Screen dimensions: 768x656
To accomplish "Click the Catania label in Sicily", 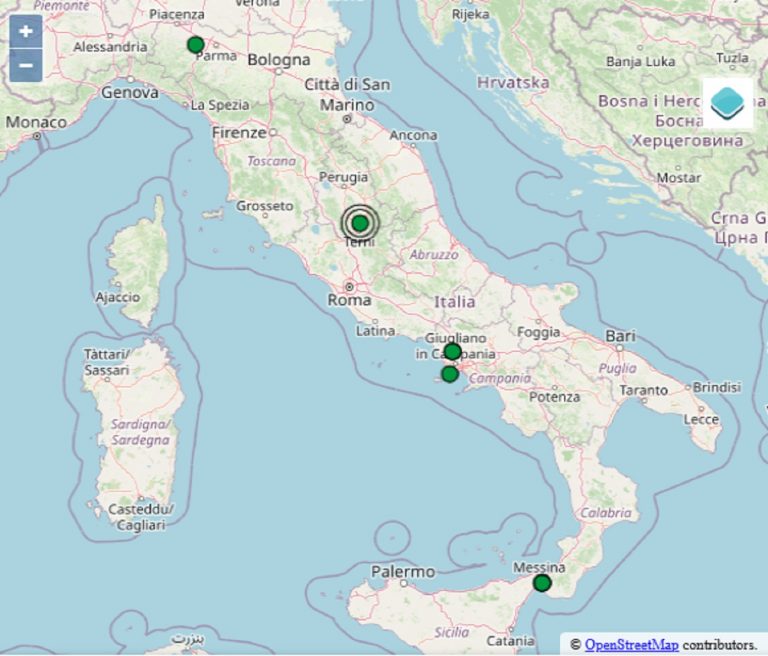I will coord(509,640).
